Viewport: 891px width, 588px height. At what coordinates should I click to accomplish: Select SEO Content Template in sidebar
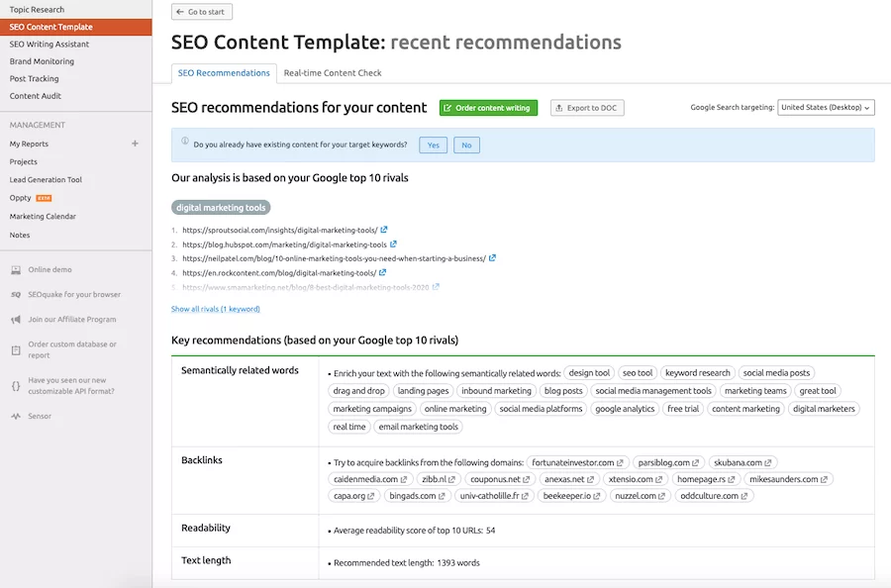[75, 27]
